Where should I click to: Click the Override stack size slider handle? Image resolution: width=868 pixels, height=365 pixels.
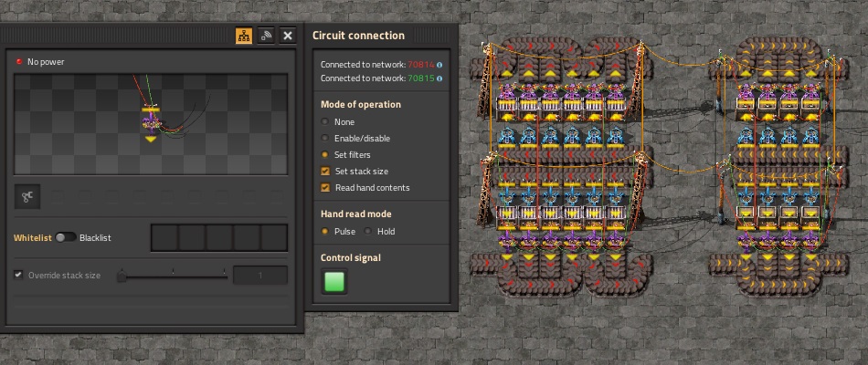point(122,276)
